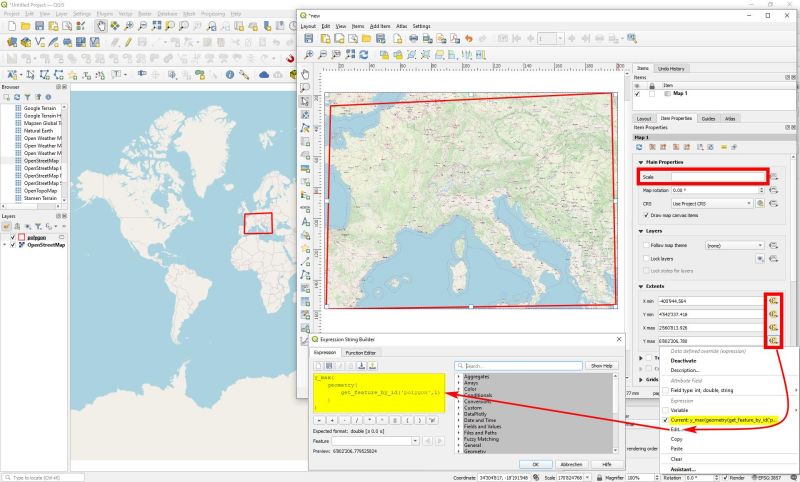This screenshot has width=800, height=482.
Task: Click the Select CRS button beside CRS combo
Action: 760,203
